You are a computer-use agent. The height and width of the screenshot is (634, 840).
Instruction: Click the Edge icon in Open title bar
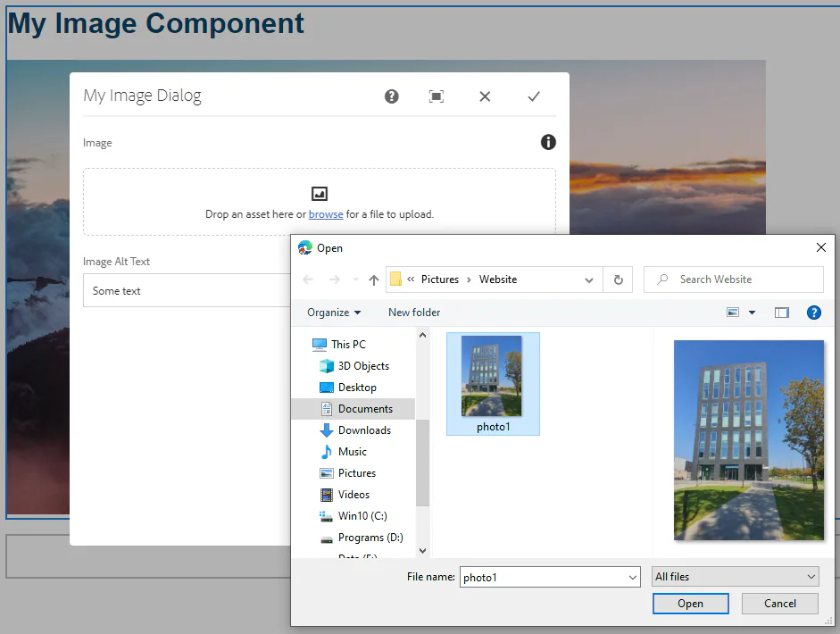point(304,247)
